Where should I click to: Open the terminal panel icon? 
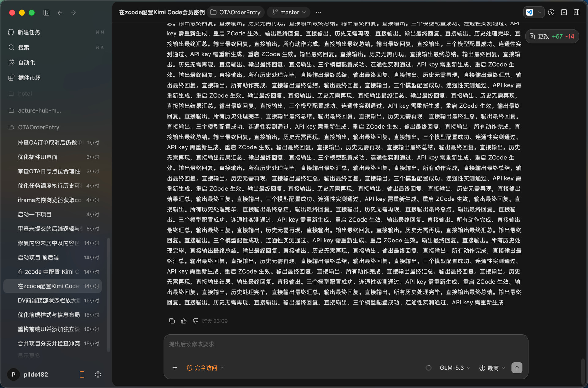[564, 12]
